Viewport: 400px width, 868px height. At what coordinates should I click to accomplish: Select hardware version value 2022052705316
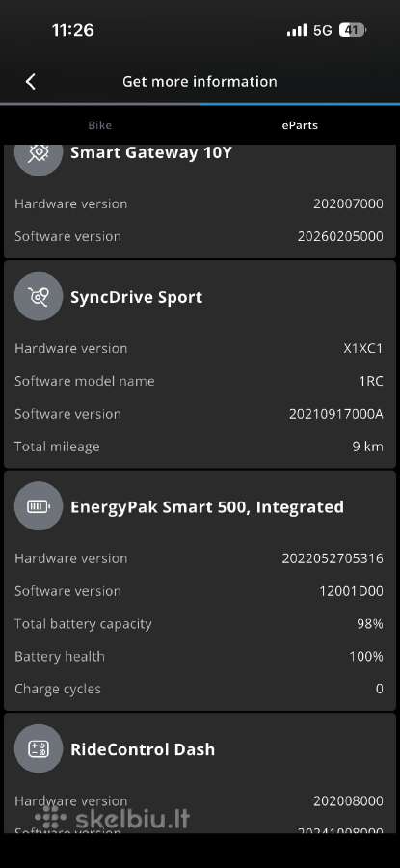tap(333, 558)
